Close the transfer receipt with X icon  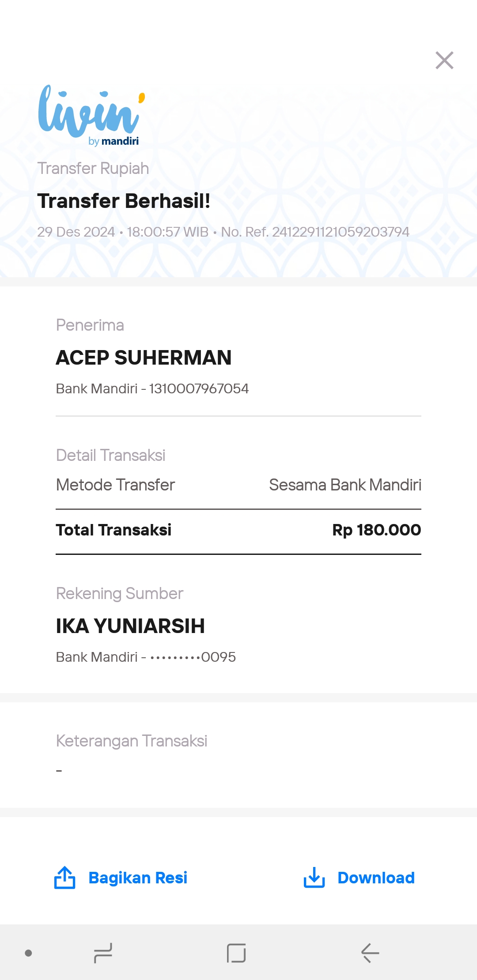444,60
